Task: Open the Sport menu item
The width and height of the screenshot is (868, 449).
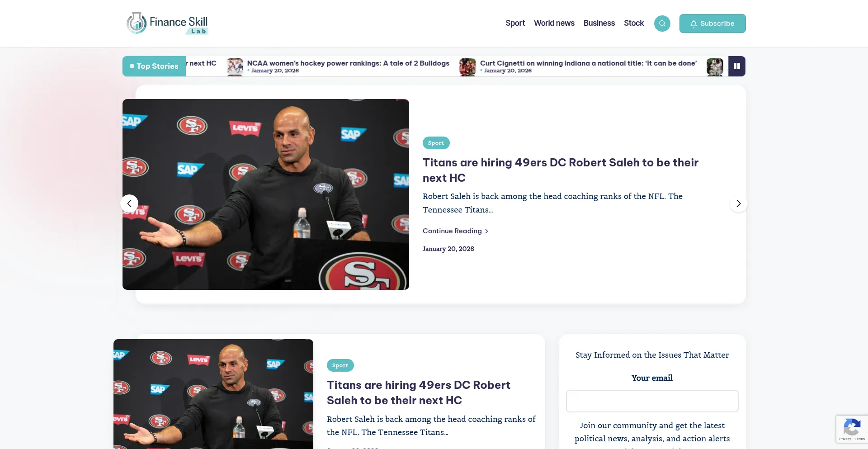Action: (515, 23)
